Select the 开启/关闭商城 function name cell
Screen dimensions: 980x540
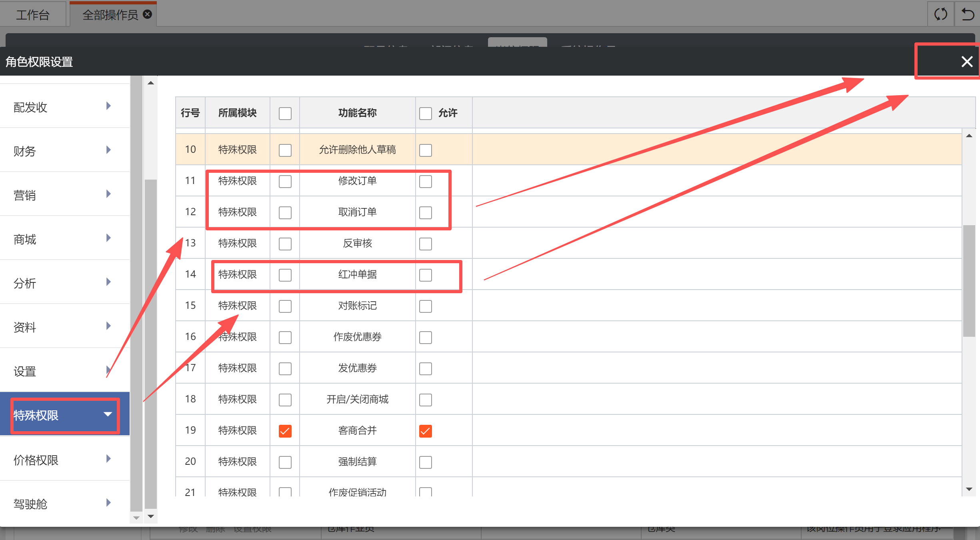pyautogui.click(x=358, y=399)
